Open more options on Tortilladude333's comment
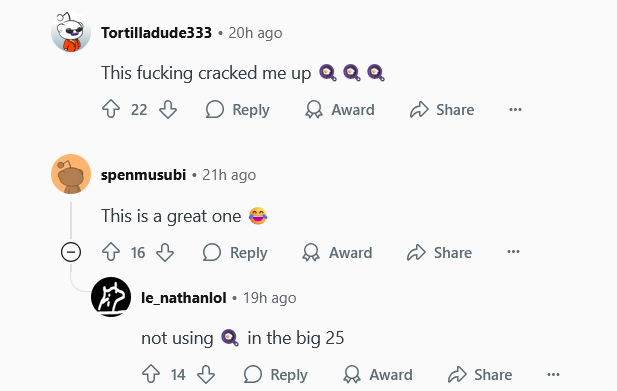This screenshot has height=391, width=617. [515, 109]
